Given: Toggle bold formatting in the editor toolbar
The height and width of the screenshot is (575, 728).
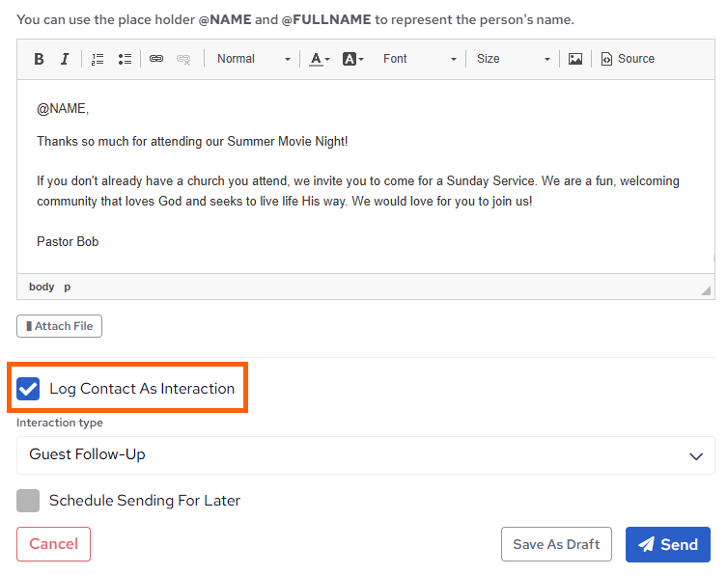Looking at the screenshot, I should point(40,59).
